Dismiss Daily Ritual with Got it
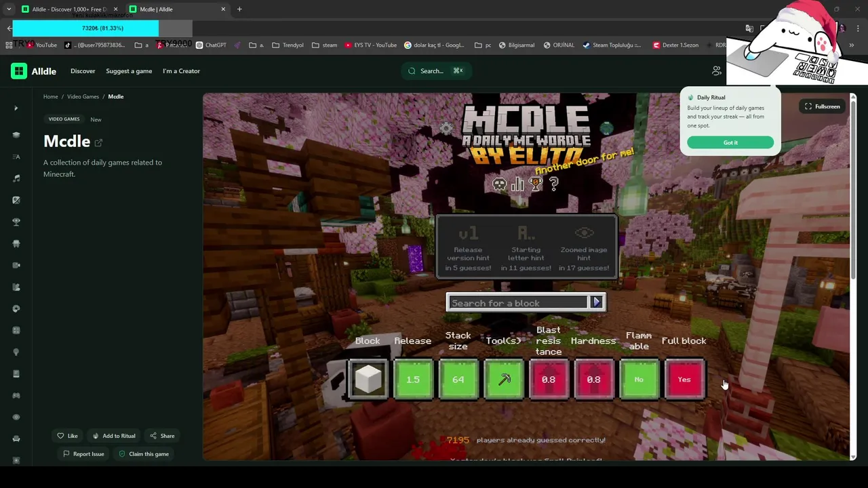This screenshot has width=868, height=488. [x=730, y=142]
